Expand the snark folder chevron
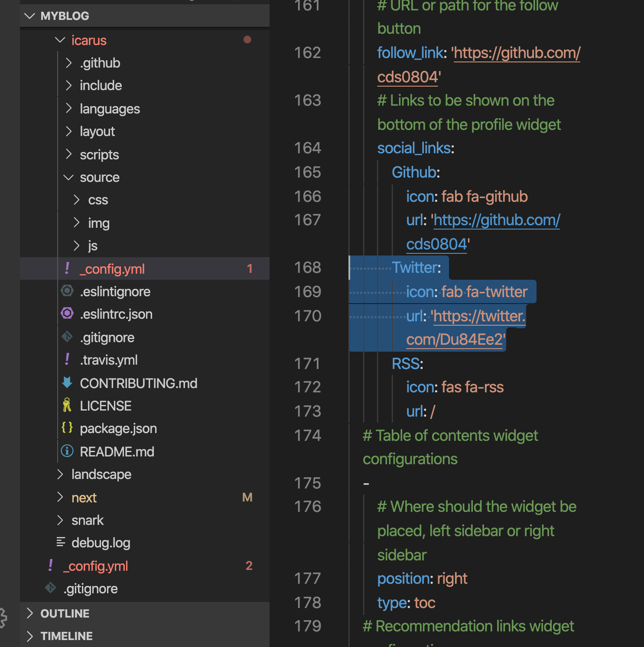Image resolution: width=644 pixels, height=647 pixels. tap(60, 520)
